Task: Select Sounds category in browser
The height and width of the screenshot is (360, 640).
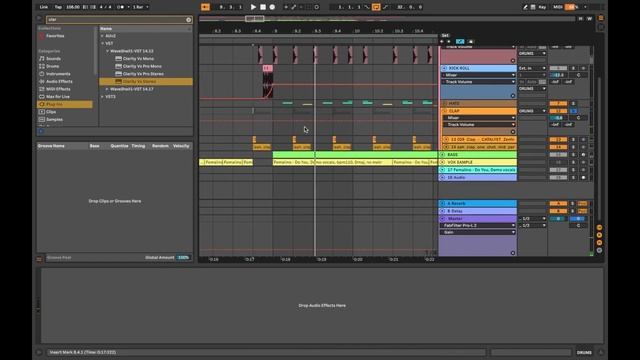Action: coord(53,59)
